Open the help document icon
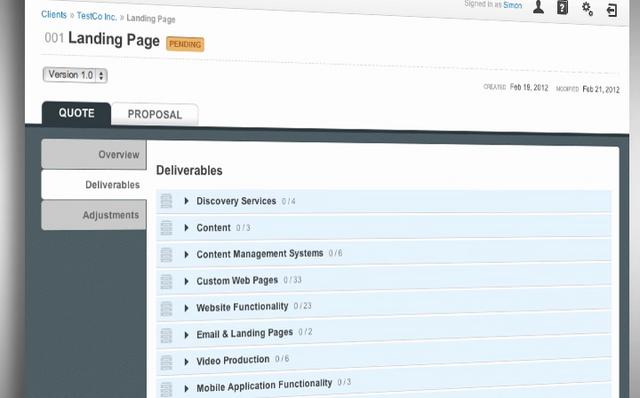The height and width of the screenshot is (398, 640). pyautogui.click(x=562, y=8)
